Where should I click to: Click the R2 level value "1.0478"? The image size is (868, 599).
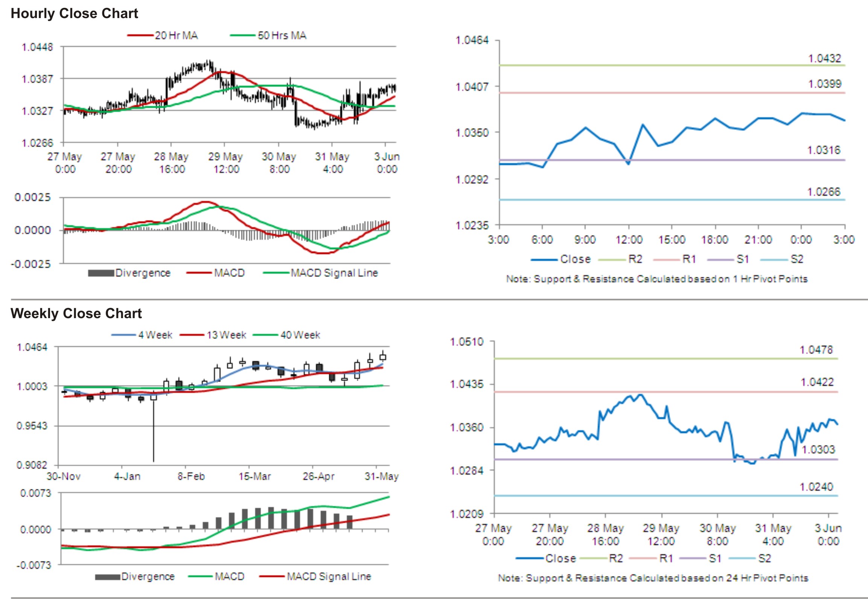(816, 350)
